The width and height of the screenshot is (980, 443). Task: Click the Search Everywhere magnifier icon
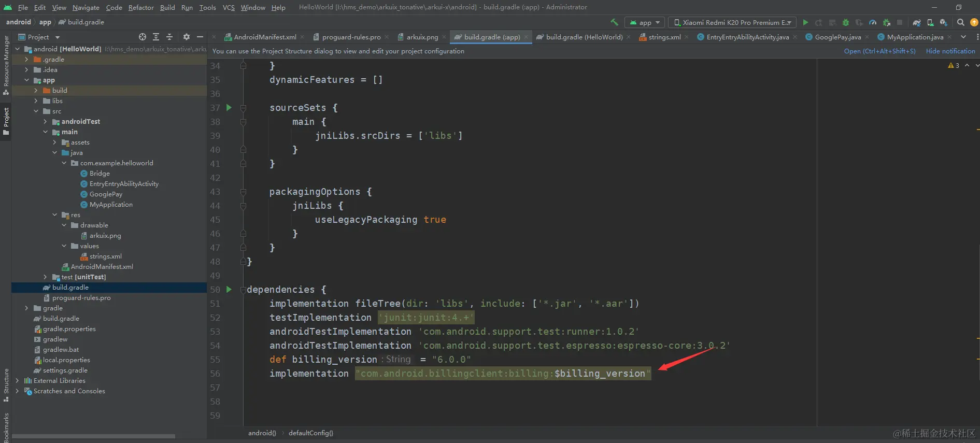pos(961,22)
